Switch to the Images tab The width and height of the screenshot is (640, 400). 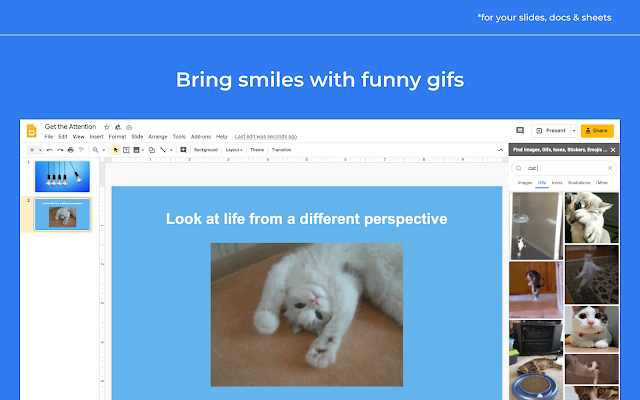(x=525, y=183)
